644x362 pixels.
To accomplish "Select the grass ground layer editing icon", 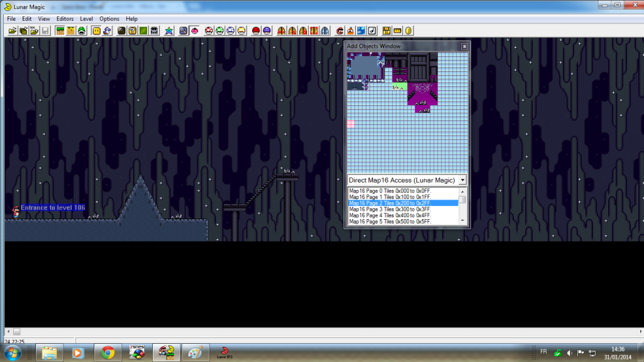I will pyautogui.click(x=60, y=31).
